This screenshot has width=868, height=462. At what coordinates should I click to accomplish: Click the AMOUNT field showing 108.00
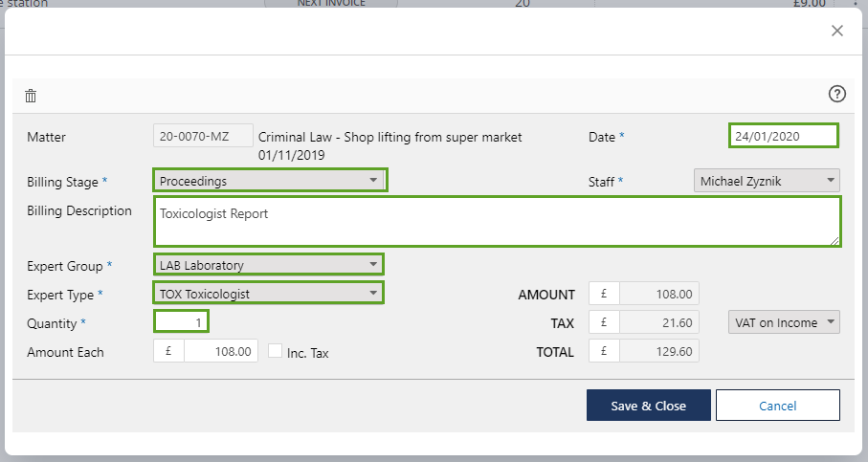658,295
